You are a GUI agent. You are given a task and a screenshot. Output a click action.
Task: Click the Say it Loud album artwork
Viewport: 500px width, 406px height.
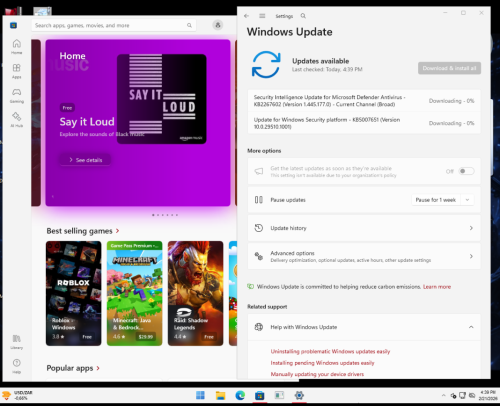pos(162,99)
